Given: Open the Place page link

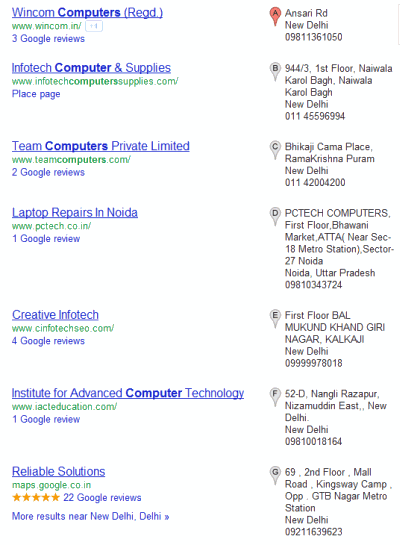Looking at the screenshot, I should click(x=36, y=94).
